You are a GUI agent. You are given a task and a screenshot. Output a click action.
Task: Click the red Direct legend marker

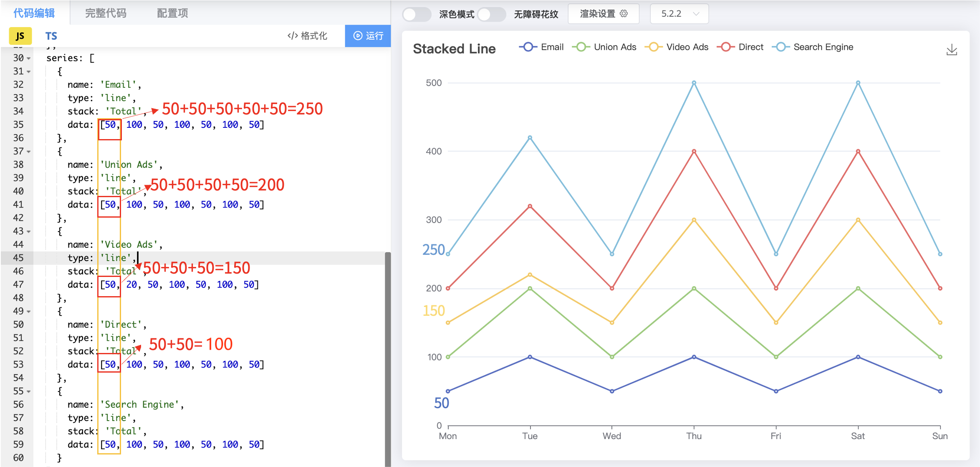[726, 47]
